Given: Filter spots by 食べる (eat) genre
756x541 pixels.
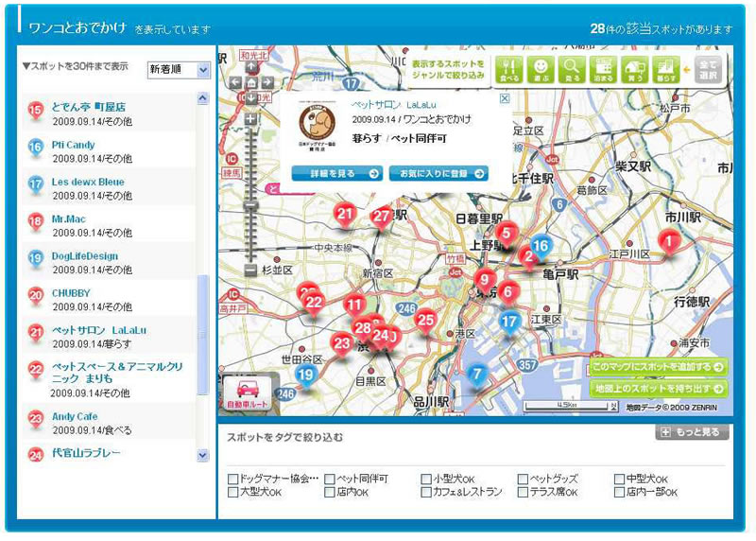Looking at the screenshot, I should point(509,70).
